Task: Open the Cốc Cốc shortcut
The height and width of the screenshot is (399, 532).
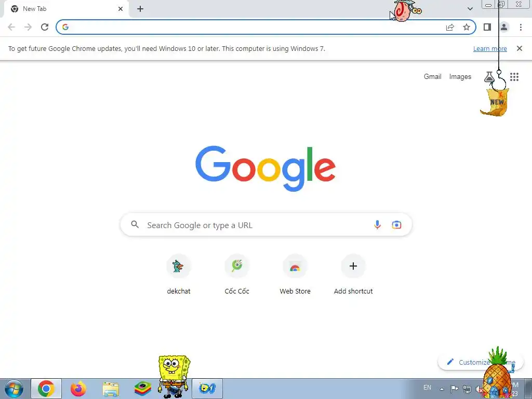Action: (237, 274)
